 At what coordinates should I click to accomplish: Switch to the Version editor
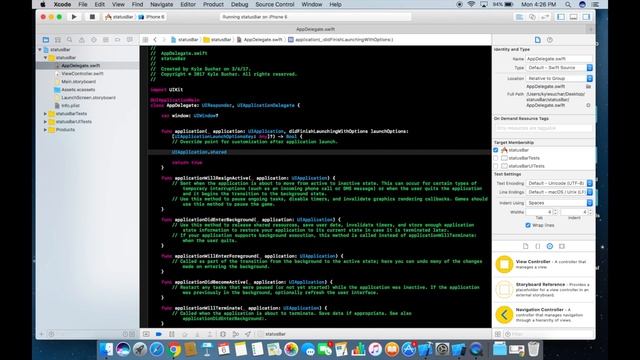pyautogui.click(x=545, y=17)
